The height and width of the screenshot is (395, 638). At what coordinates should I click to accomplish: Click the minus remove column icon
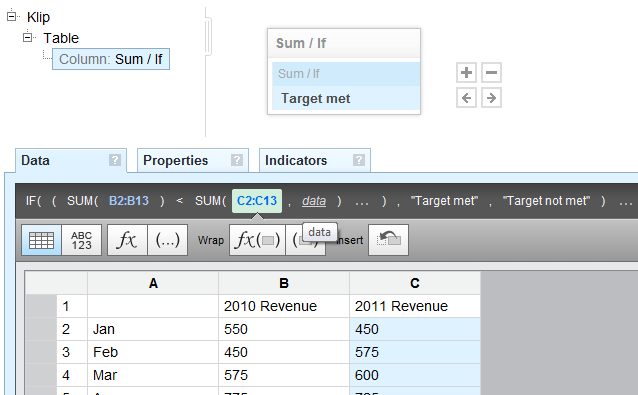[x=491, y=73]
